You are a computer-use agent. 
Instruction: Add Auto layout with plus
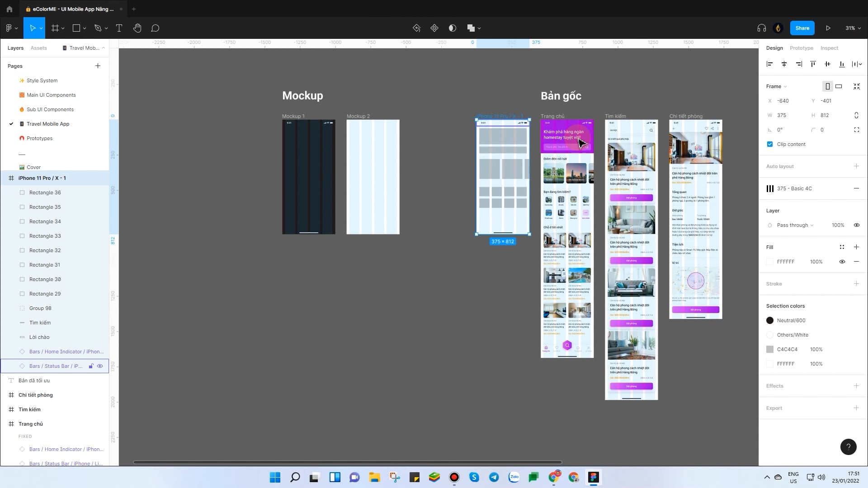856,166
